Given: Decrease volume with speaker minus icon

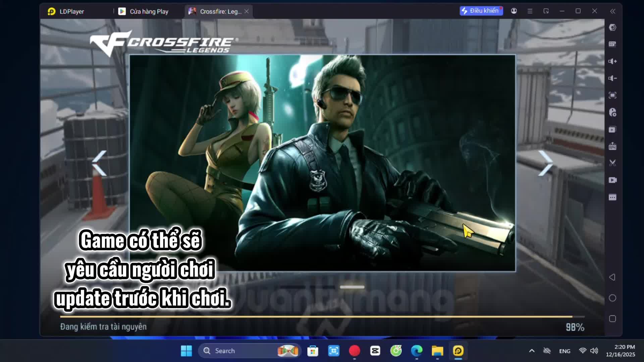Looking at the screenshot, I should pos(612,78).
